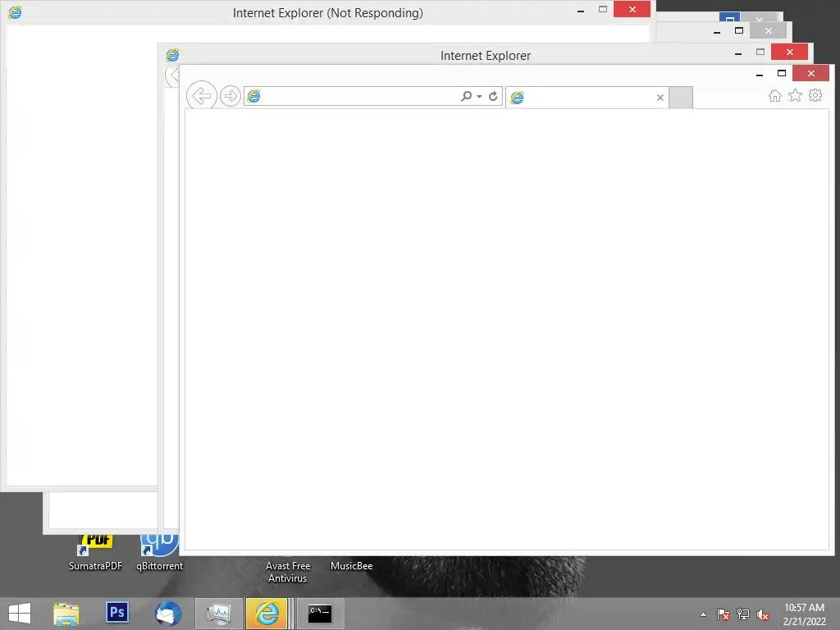Go back in front Internet Explorer window
840x630 pixels.
click(202, 97)
